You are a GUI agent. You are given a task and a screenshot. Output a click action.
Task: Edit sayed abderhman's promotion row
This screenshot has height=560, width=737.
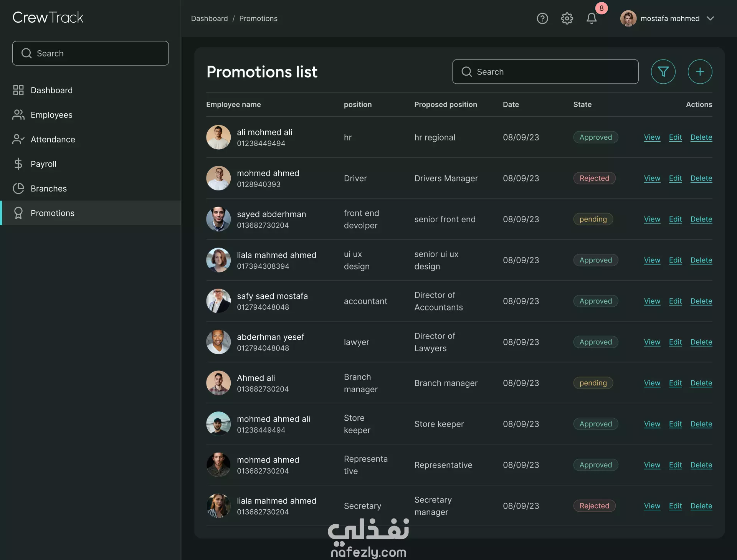tap(675, 219)
